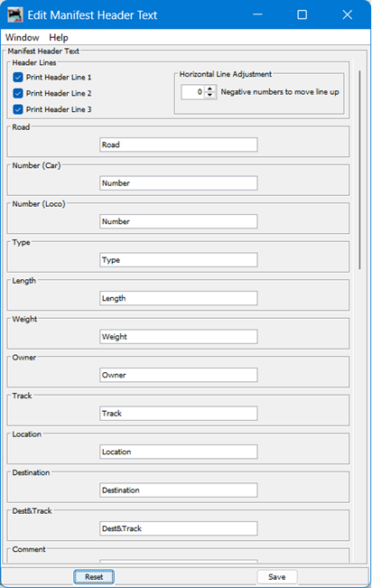The height and width of the screenshot is (588, 372).
Task: Click the JMRI locomotive icon in title bar
Action: coord(15,15)
